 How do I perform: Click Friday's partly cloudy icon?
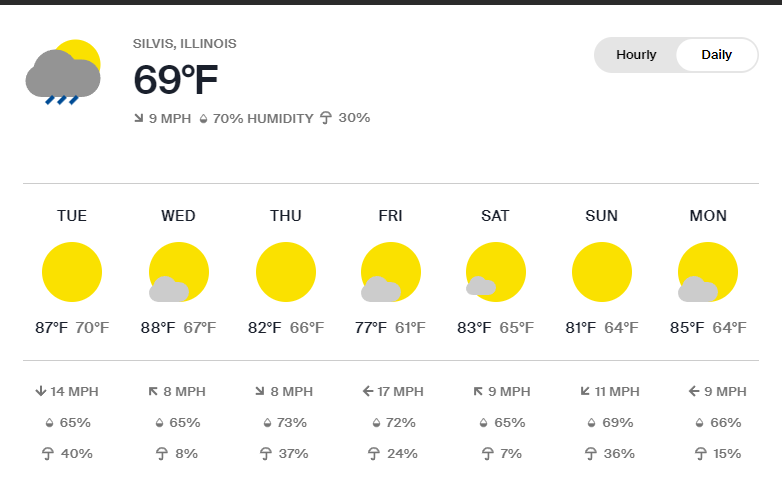point(390,273)
